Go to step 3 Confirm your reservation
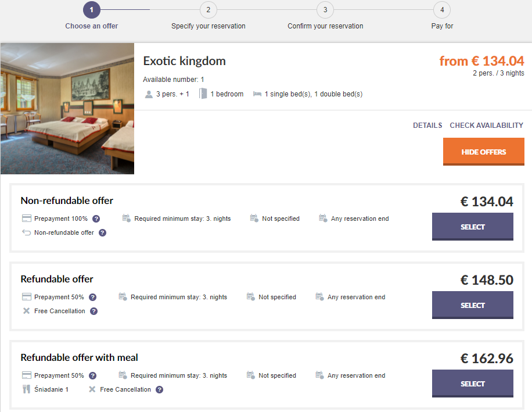Viewport: 532px width, 412px height. click(325, 10)
